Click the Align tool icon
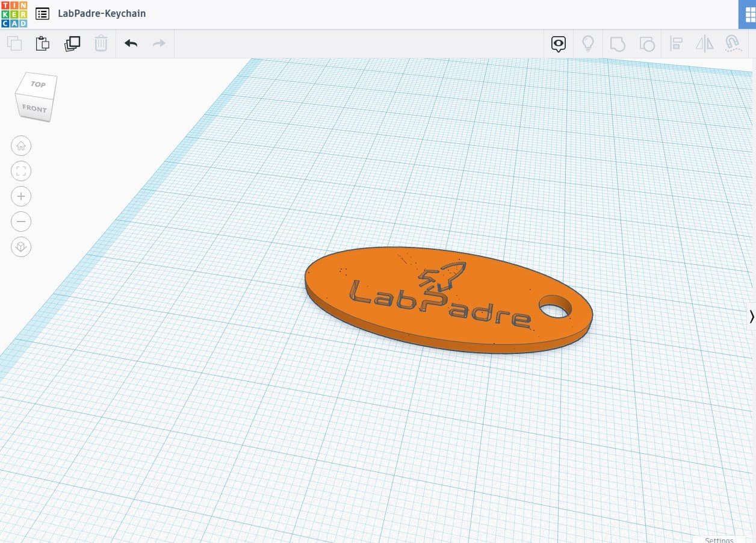Image resolution: width=756 pixels, height=543 pixels. [676, 43]
